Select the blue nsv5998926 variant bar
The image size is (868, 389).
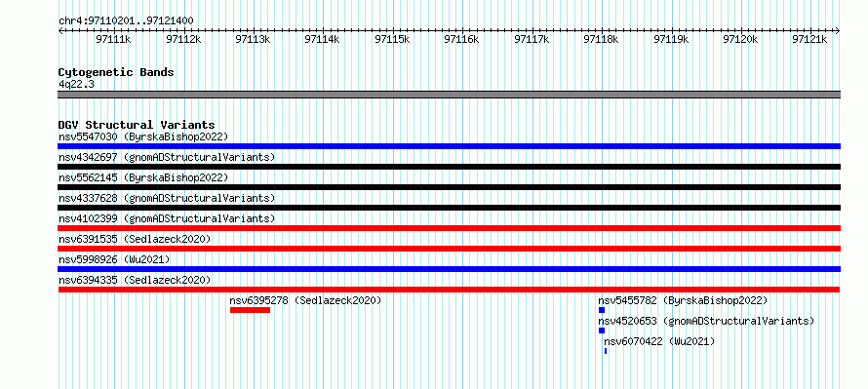pyautogui.click(x=449, y=269)
